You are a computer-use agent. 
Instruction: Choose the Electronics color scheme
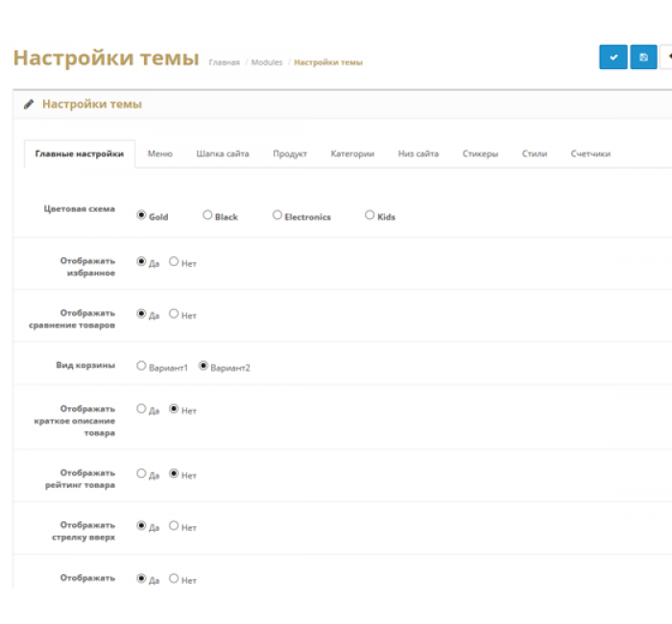click(277, 215)
